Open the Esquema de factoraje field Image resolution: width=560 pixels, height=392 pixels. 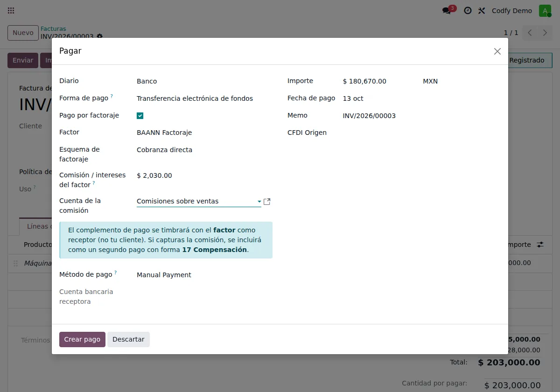[x=204, y=150]
